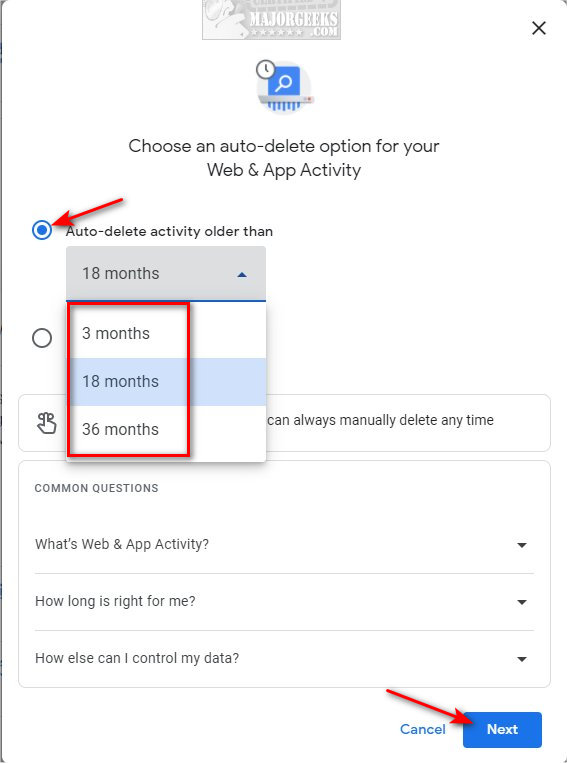
Task: Click the manually delete any time info card
Action: point(284,423)
